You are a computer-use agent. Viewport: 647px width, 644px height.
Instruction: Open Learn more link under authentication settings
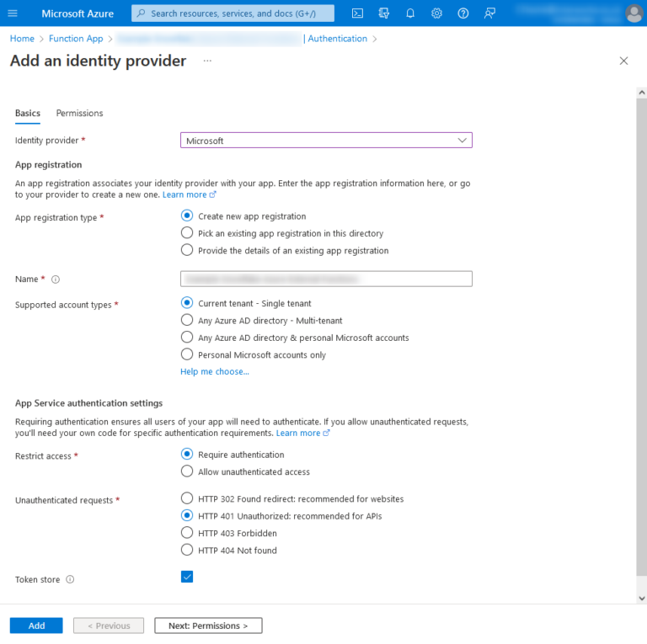pyautogui.click(x=303, y=433)
